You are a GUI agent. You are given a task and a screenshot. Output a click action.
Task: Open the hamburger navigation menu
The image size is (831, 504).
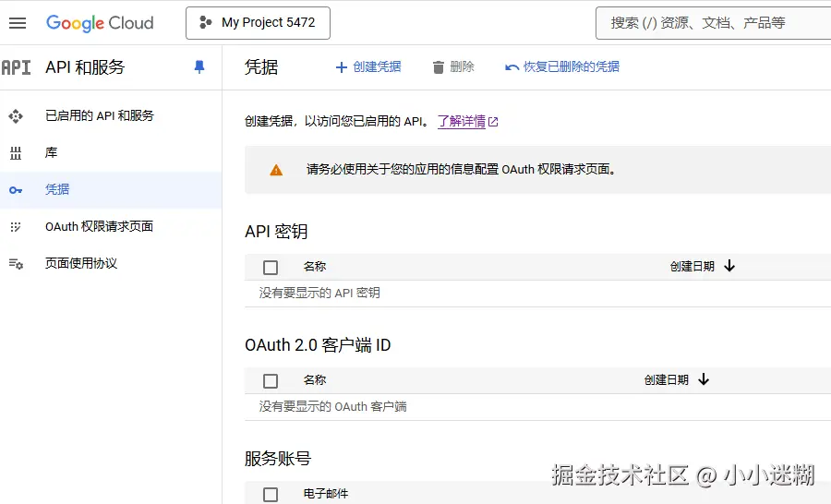point(17,23)
